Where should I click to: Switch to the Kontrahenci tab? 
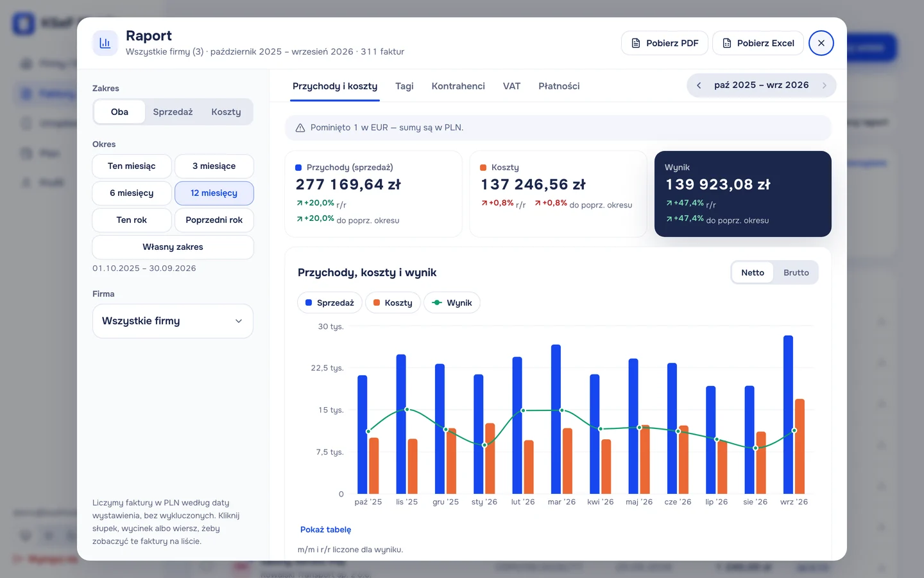coord(458,86)
